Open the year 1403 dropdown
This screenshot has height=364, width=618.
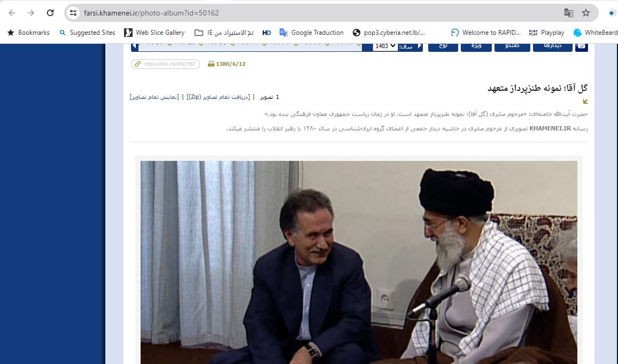click(385, 47)
